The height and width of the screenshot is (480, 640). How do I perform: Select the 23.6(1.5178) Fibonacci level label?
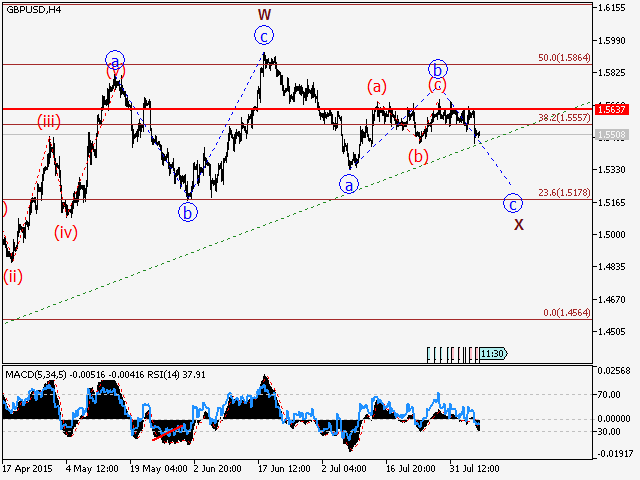tap(564, 193)
